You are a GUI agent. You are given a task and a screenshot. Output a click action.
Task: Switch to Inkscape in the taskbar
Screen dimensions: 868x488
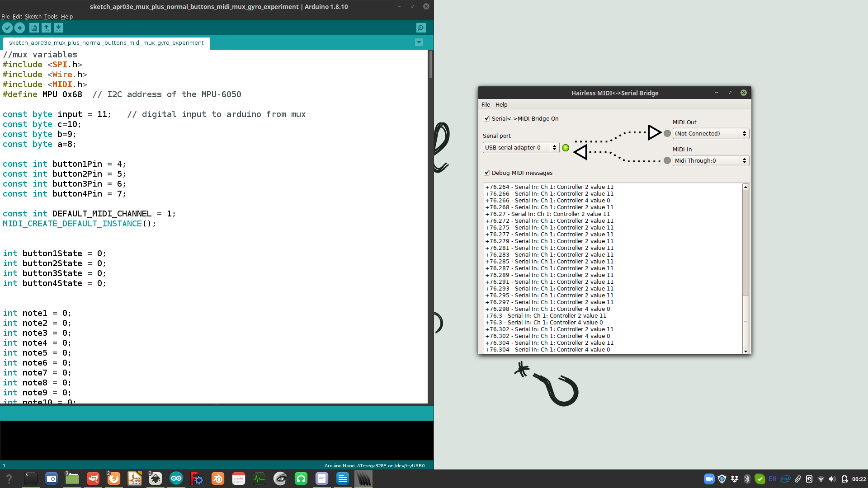156,479
